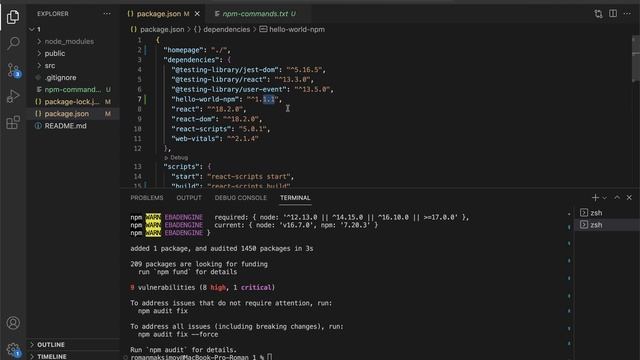Click the terminal prompt line
The height and width of the screenshot is (360, 640).
click(201, 357)
